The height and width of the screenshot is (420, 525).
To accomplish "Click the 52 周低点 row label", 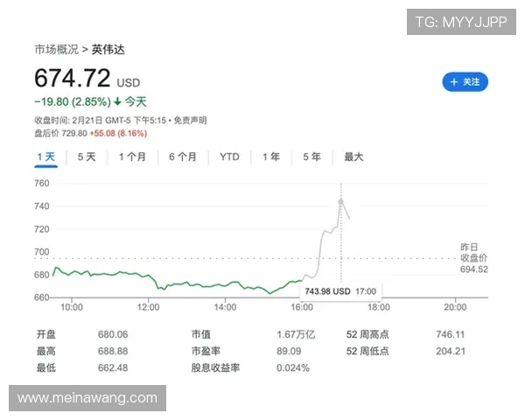I will point(367,351).
